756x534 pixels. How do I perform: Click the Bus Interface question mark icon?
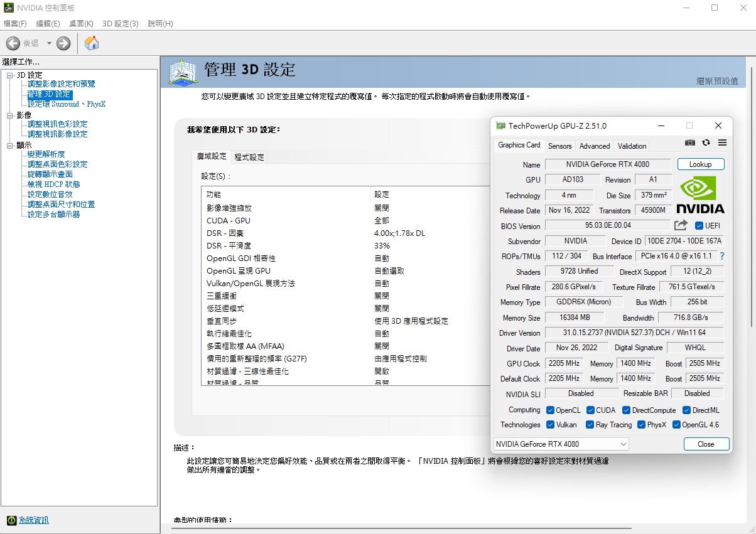click(722, 256)
